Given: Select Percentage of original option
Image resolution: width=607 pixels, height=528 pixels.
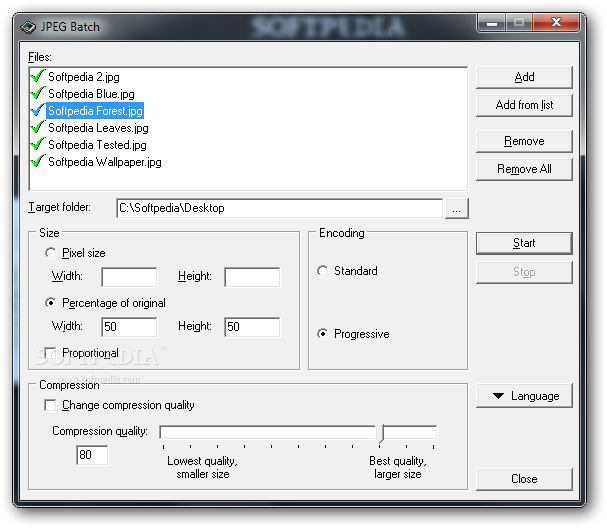Looking at the screenshot, I should point(50,303).
